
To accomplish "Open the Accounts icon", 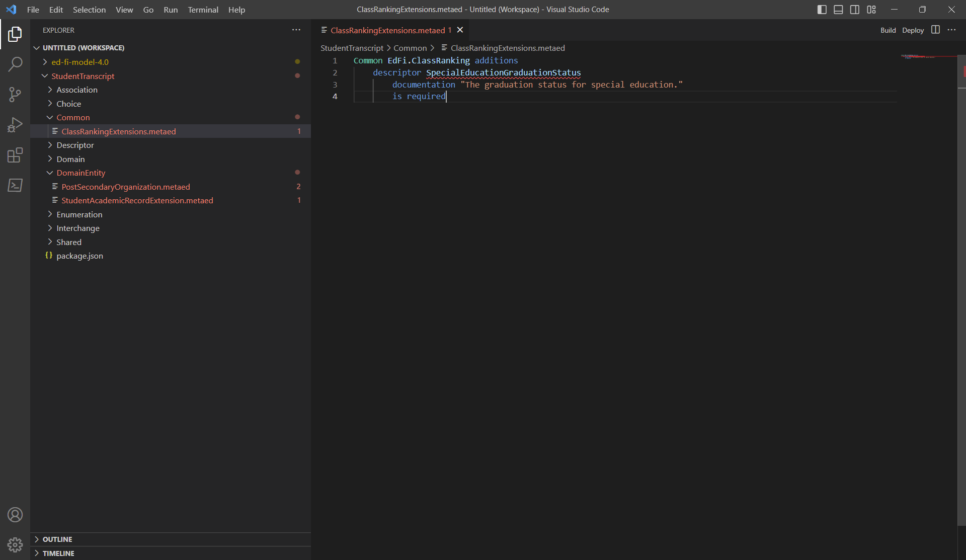I will (x=15, y=515).
